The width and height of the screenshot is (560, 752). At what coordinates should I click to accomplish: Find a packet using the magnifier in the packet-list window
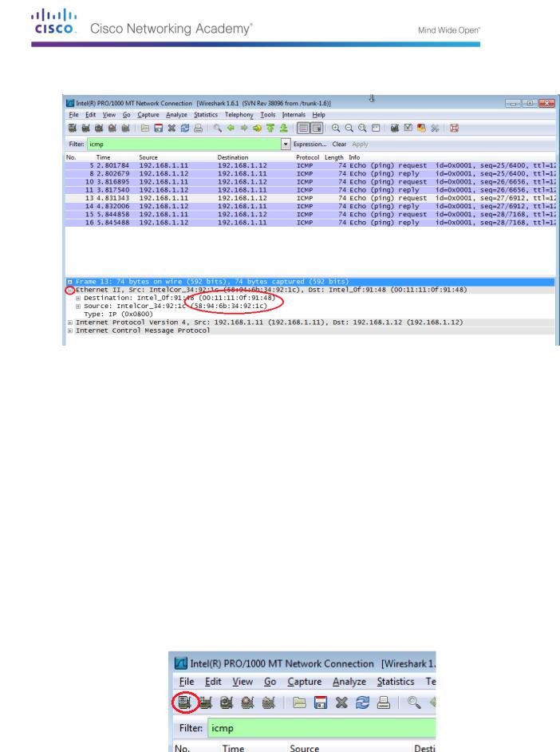(218, 128)
